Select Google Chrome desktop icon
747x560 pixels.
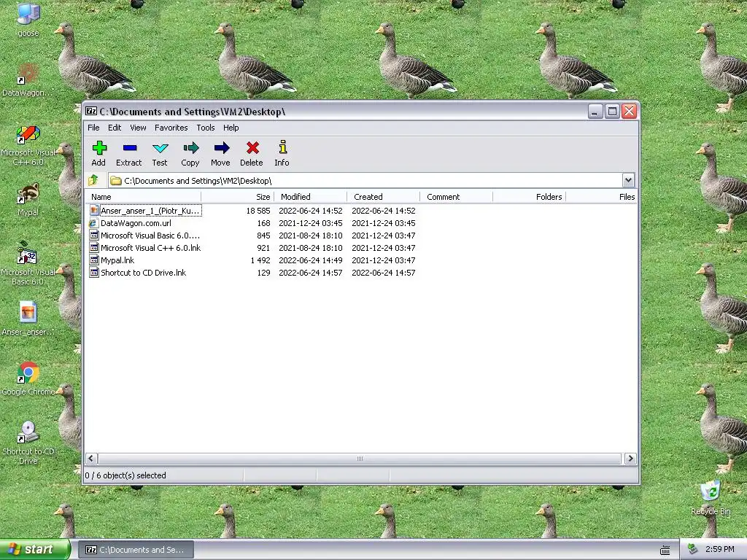pos(28,373)
